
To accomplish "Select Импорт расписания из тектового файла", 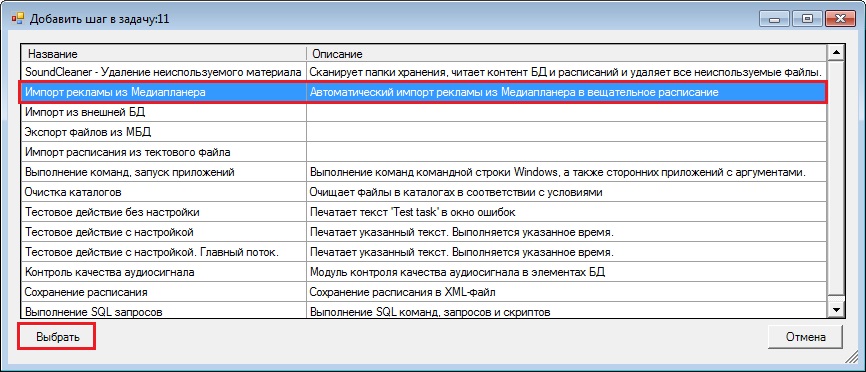I will (x=424, y=152).
